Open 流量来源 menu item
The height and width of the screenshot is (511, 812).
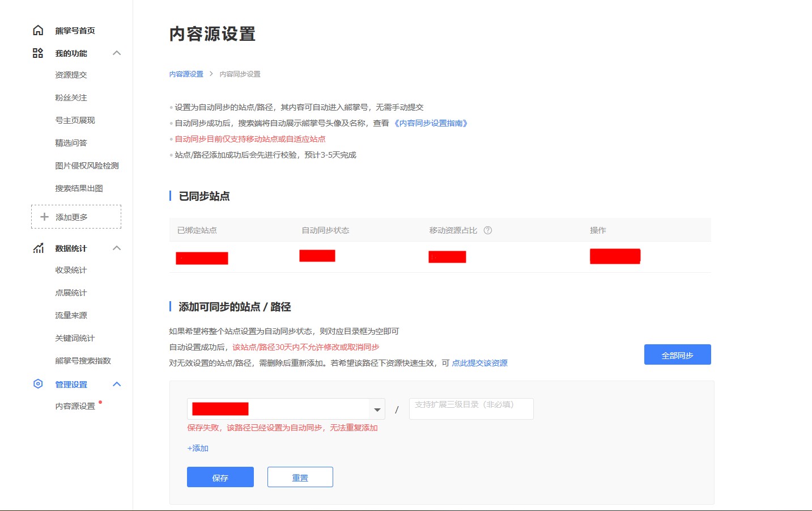click(x=71, y=315)
